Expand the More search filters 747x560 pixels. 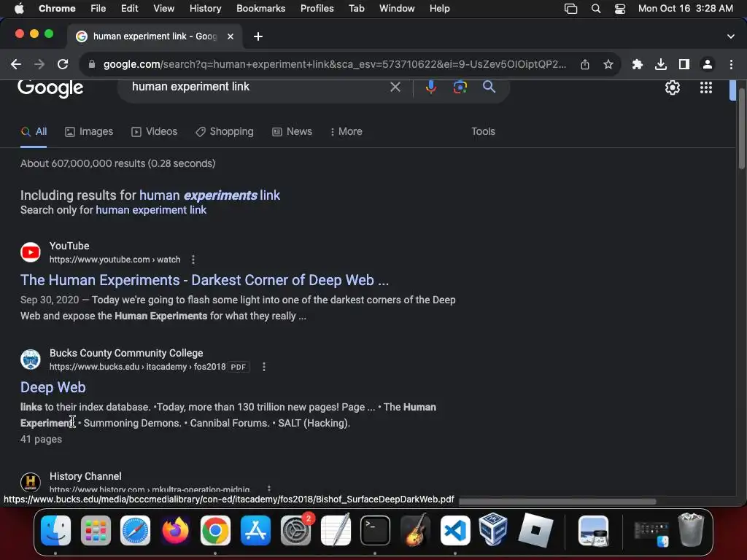347,131
